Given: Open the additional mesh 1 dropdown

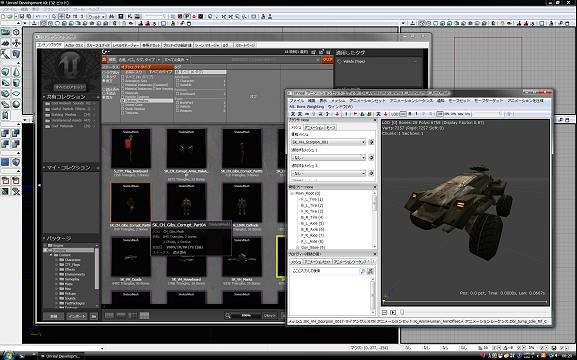Looking at the screenshot, I should click(328, 158).
